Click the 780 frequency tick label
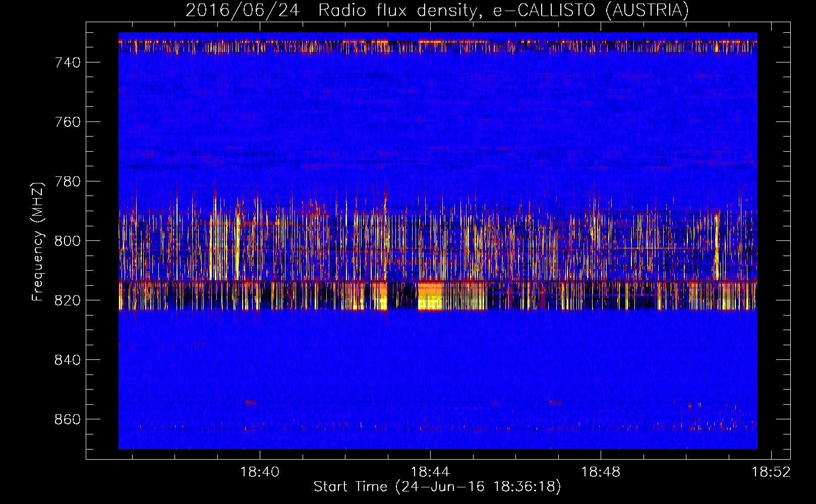816x504 pixels. (68, 181)
